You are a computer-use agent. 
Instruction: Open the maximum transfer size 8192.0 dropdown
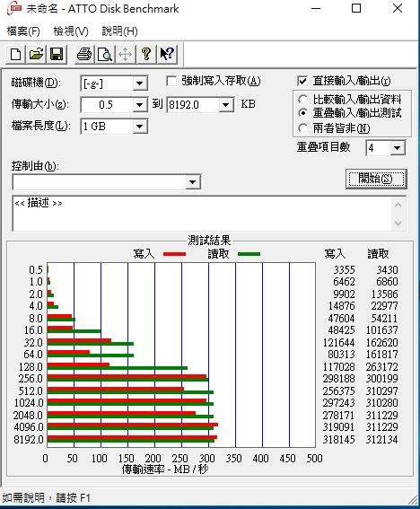point(225,105)
